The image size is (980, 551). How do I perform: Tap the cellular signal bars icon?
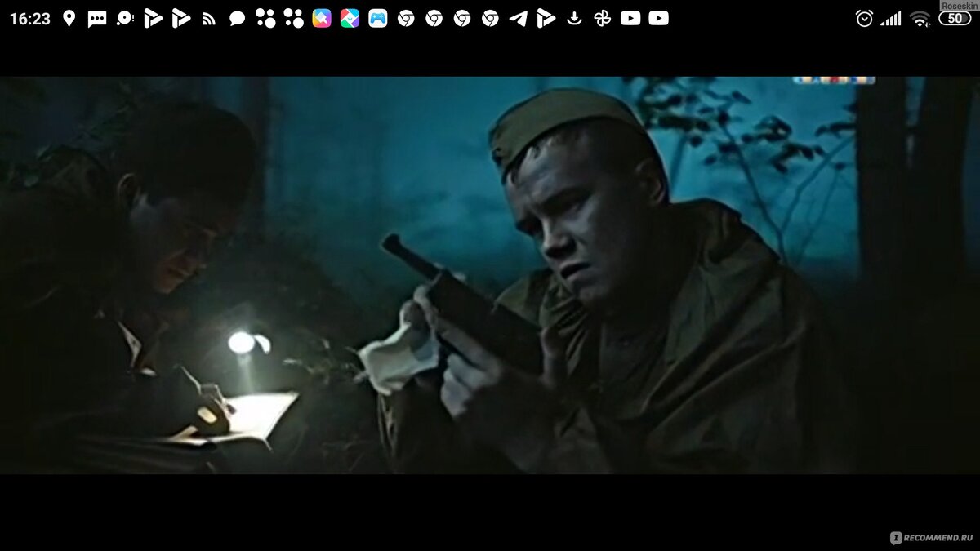point(891,19)
